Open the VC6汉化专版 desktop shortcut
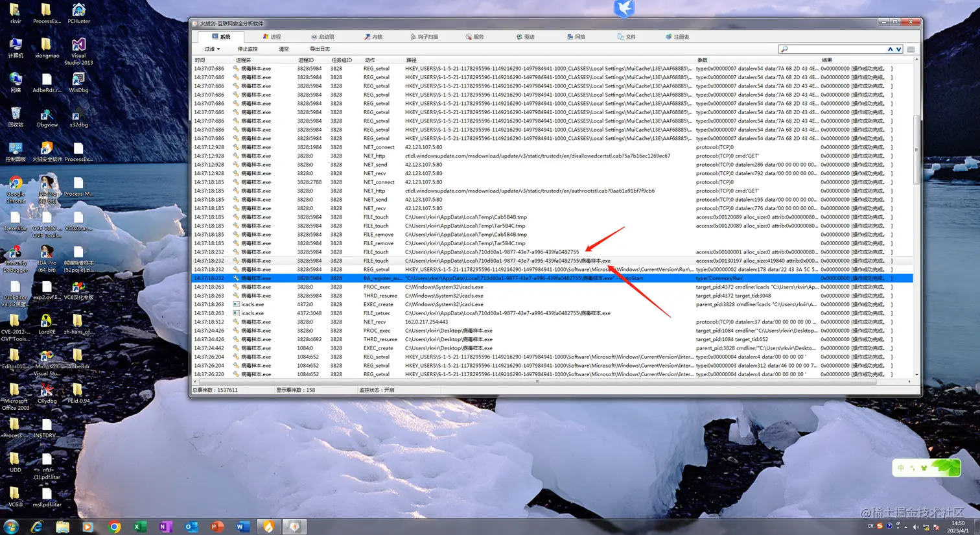The height and width of the screenshot is (535, 980). [x=78, y=290]
